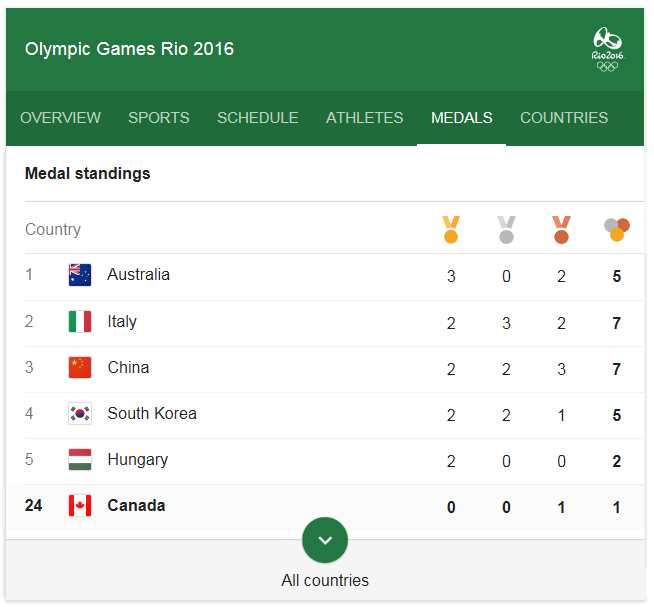
Task: Select the Athletes tab
Action: tap(365, 118)
